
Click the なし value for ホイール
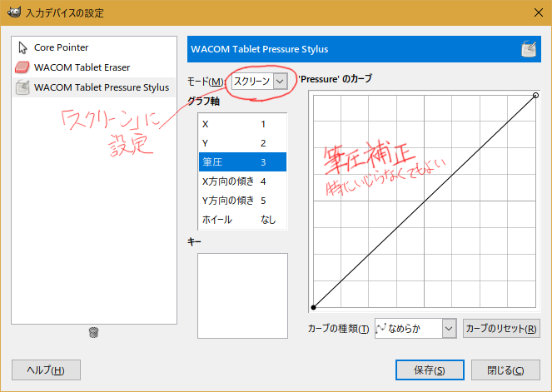click(268, 220)
